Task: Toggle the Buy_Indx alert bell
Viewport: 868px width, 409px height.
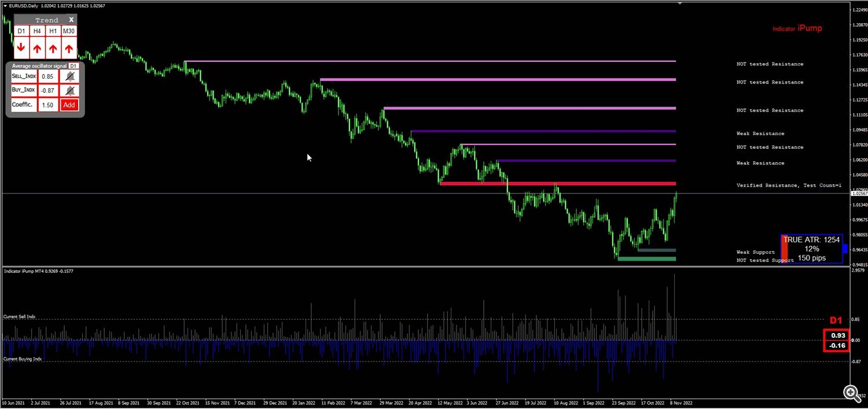Action: (69, 90)
